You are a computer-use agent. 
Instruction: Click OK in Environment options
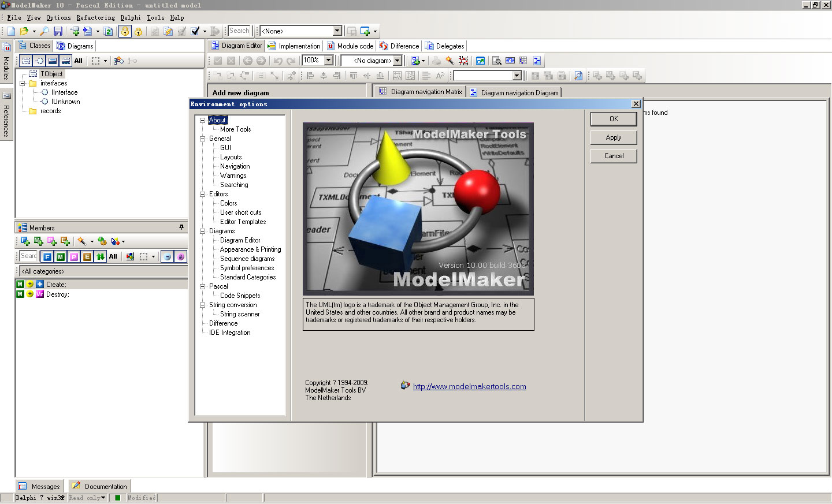[x=614, y=119]
